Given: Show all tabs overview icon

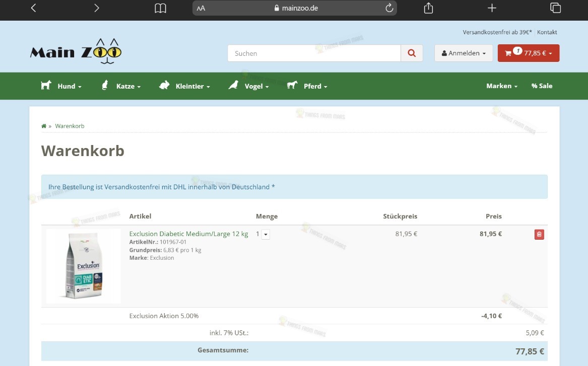Looking at the screenshot, I should click(x=555, y=8).
